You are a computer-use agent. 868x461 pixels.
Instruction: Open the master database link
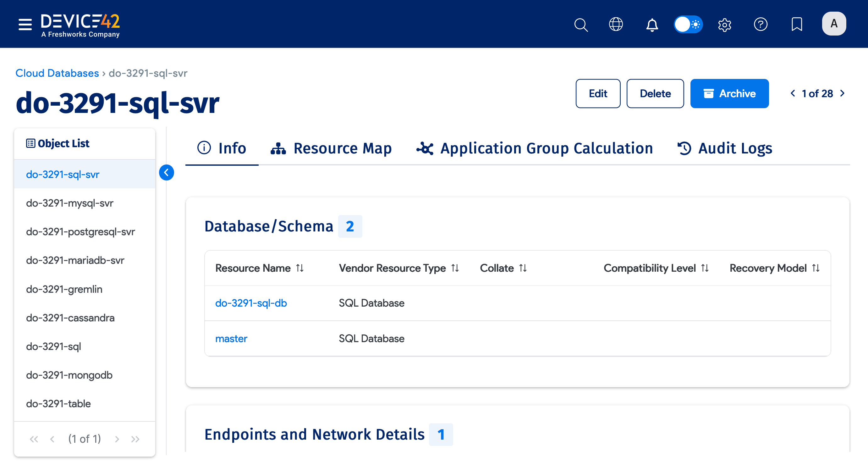pyautogui.click(x=232, y=339)
